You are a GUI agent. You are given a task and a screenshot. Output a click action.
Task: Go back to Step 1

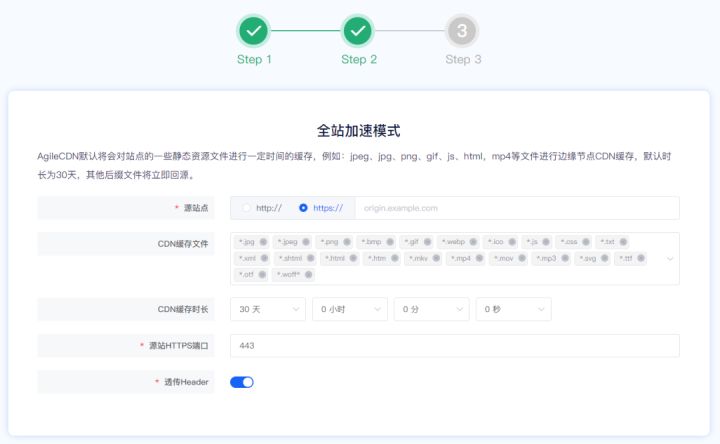(x=254, y=31)
